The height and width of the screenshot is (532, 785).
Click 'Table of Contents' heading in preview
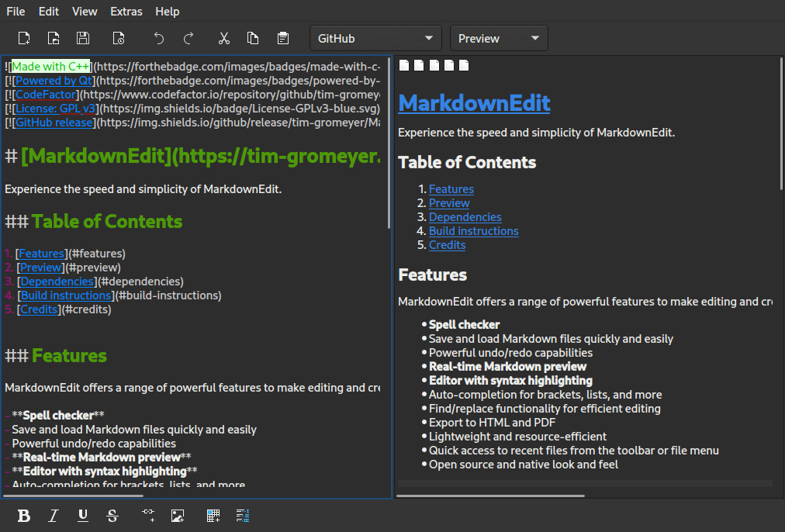pos(467,163)
